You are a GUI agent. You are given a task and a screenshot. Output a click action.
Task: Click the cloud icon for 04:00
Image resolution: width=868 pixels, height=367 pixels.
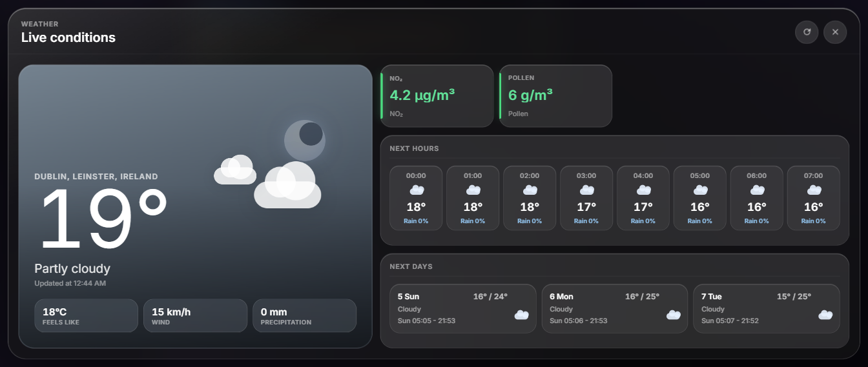(644, 190)
